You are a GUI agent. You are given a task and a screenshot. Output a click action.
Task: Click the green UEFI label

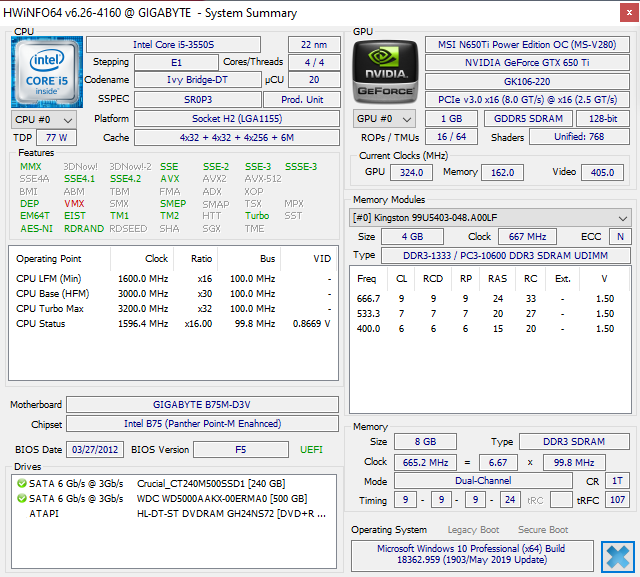(311, 450)
